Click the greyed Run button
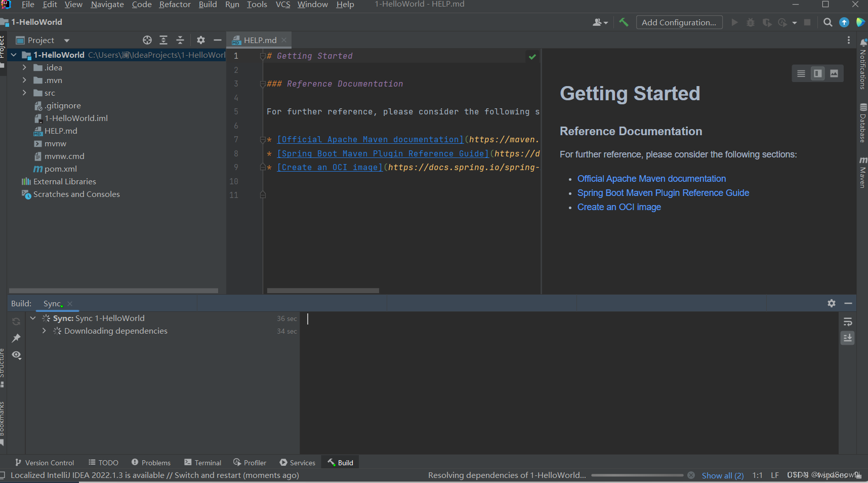This screenshot has width=868, height=483. (734, 22)
